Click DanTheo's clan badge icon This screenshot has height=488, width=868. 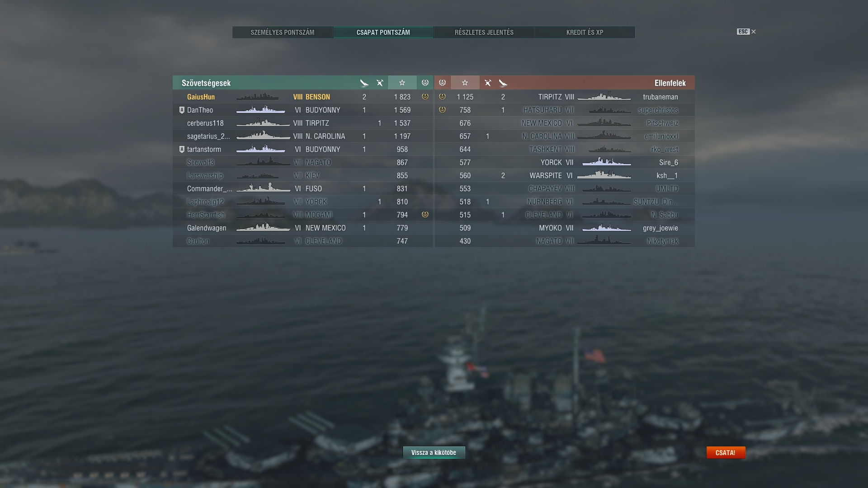[182, 110]
